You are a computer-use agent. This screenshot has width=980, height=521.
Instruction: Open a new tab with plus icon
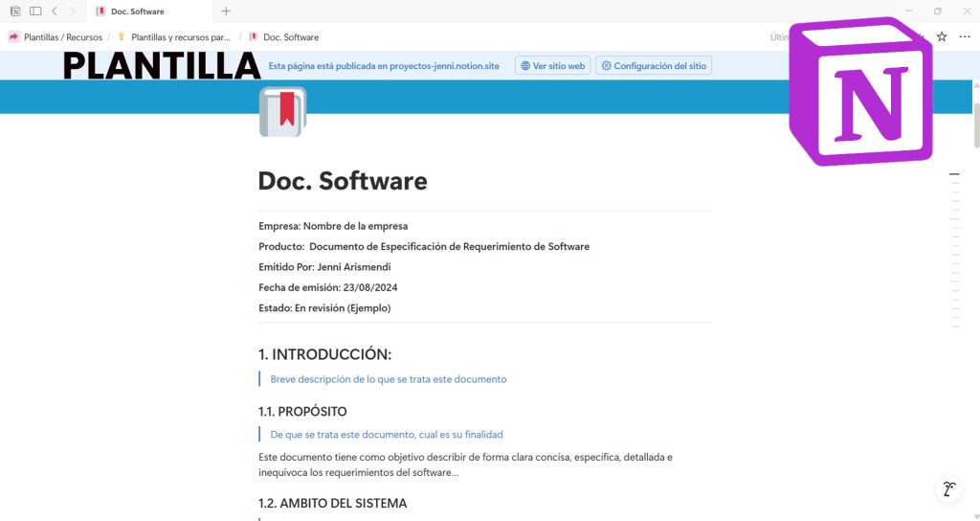pos(226,11)
